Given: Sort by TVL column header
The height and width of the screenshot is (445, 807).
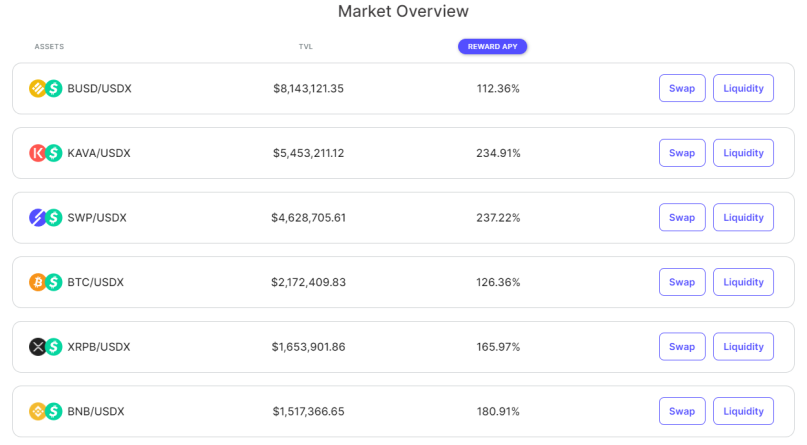Looking at the screenshot, I should [306, 46].
